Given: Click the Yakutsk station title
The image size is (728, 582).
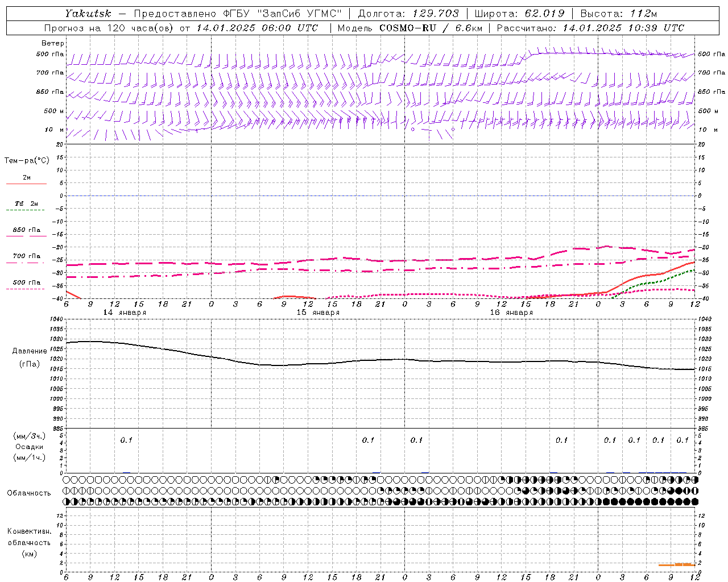Looking at the screenshot, I should 88,14.
